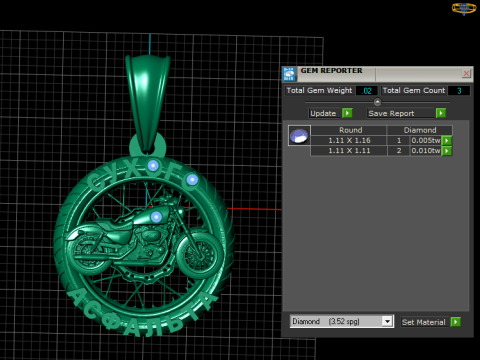Click the Set Material button
Image resolution: width=480 pixels, height=360 pixels.
pos(424,322)
